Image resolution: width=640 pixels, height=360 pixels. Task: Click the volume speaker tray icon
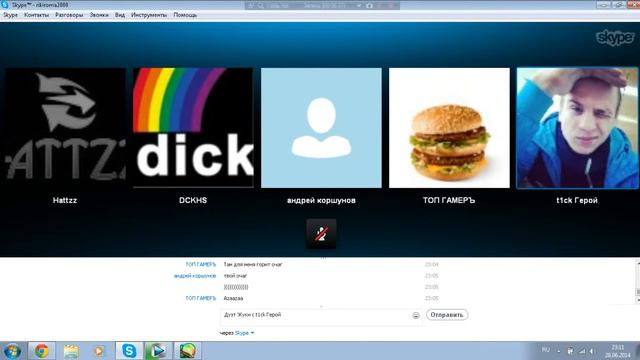(592, 351)
